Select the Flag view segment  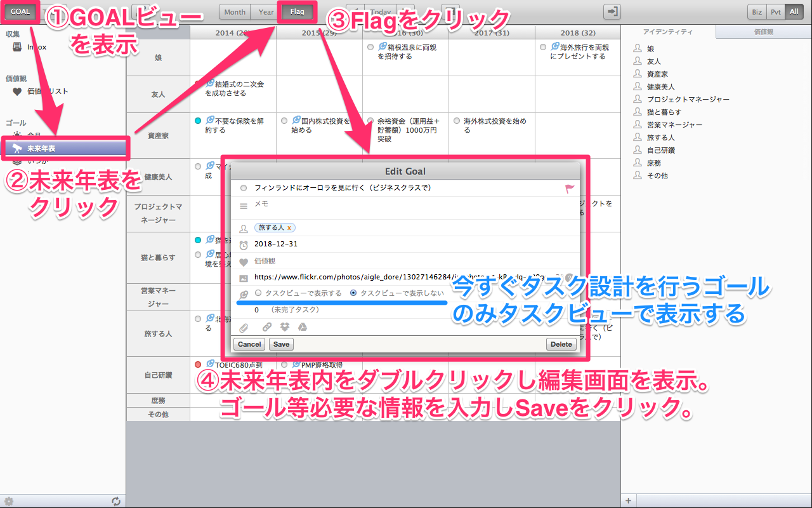coord(297,11)
